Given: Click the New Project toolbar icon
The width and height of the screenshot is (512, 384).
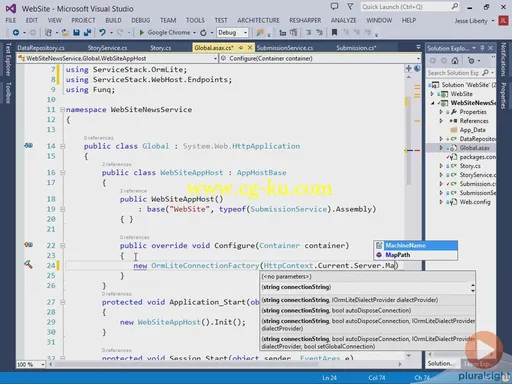Looking at the screenshot, I should [48, 32].
